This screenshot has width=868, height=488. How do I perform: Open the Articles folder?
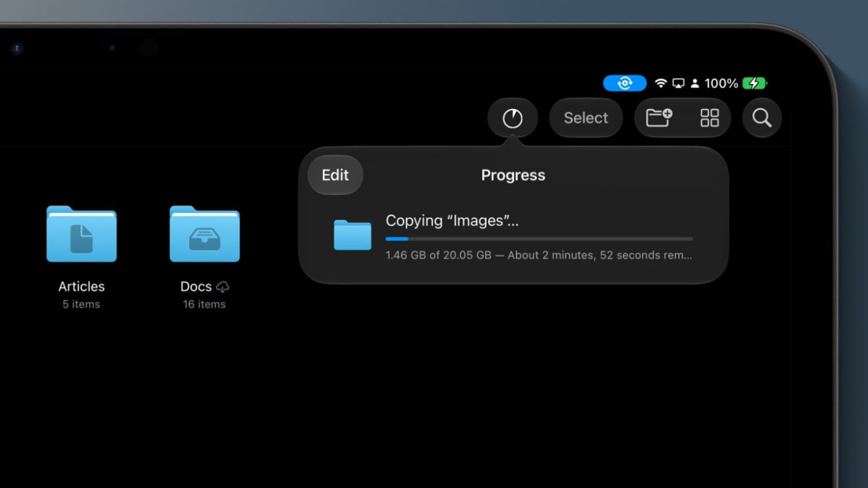point(81,234)
